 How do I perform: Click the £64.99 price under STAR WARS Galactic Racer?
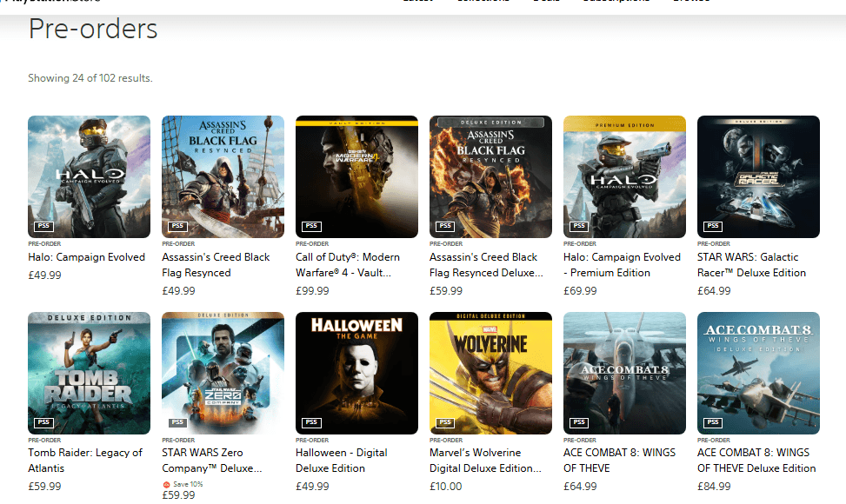[x=714, y=290]
